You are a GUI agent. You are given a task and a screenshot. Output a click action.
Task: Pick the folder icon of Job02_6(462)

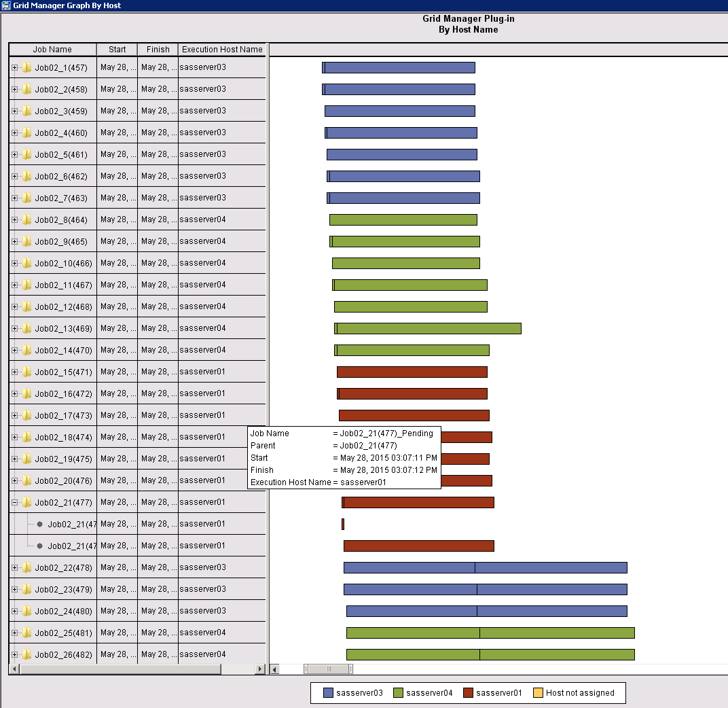(27, 176)
